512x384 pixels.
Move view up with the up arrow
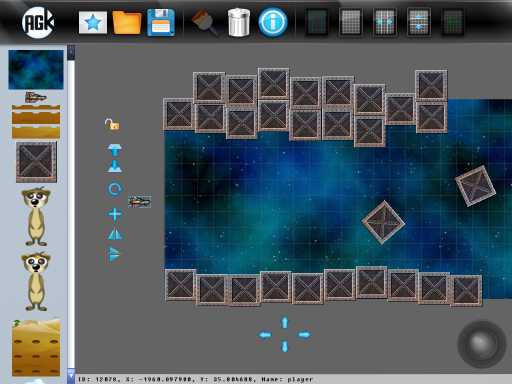tap(284, 322)
